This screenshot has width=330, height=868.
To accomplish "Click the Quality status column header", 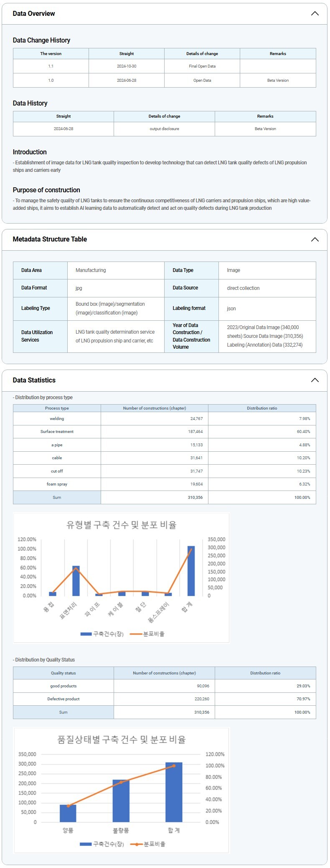I will 63,673.
